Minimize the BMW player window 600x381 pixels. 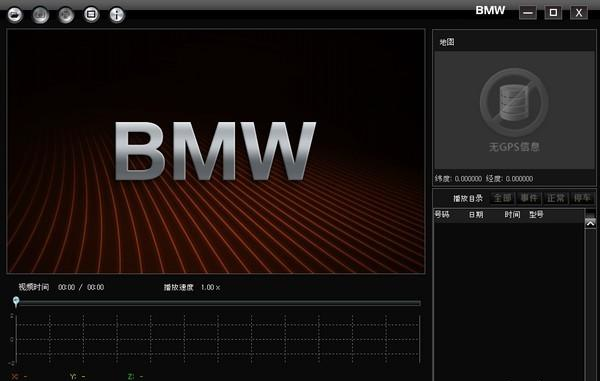528,13
